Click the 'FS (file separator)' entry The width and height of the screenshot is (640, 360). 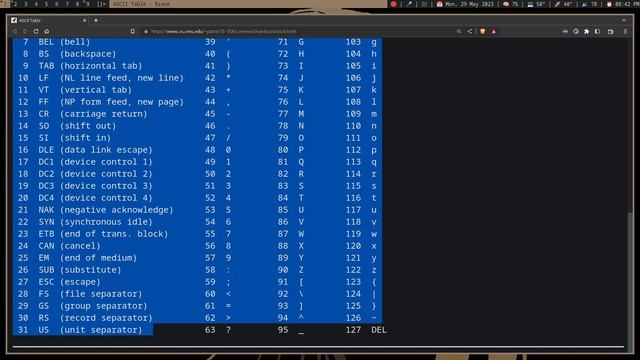[x=90, y=294]
